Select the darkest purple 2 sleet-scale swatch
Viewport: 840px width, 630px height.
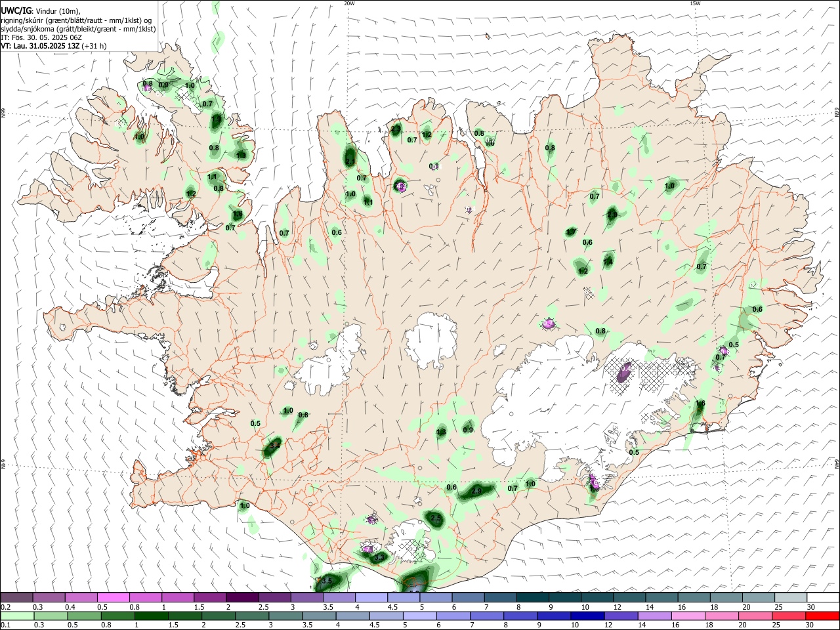241,598
